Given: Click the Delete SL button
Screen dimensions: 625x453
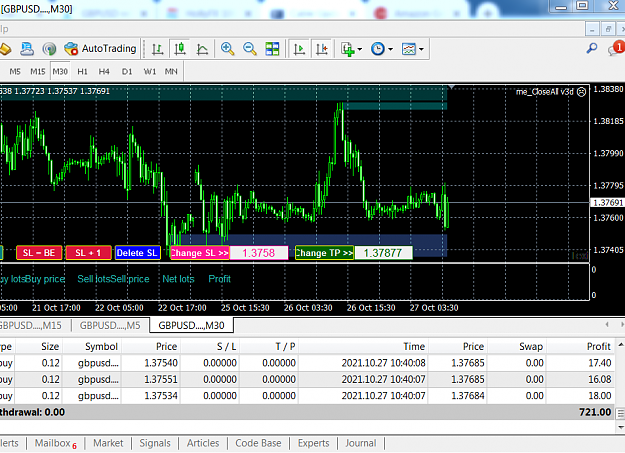Looking at the screenshot, I should [138, 253].
